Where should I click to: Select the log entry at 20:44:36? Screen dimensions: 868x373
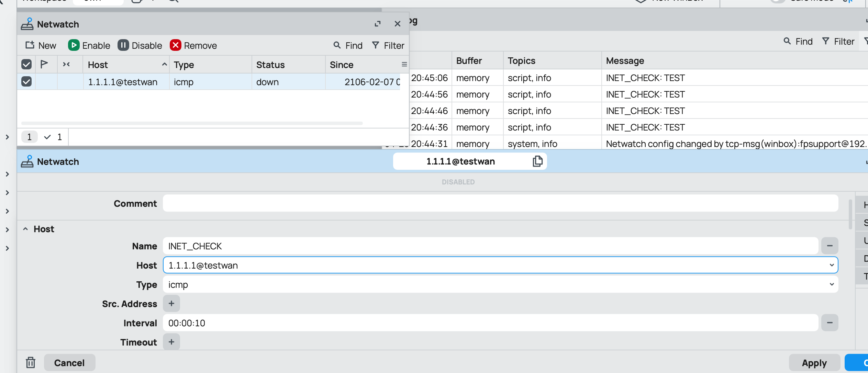[x=638, y=127]
